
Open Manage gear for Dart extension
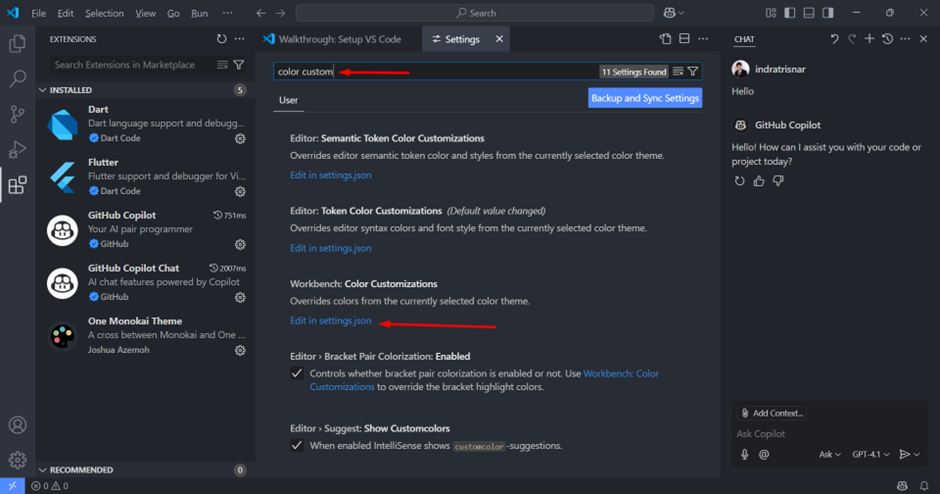pyautogui.click(x=240, y=138)
